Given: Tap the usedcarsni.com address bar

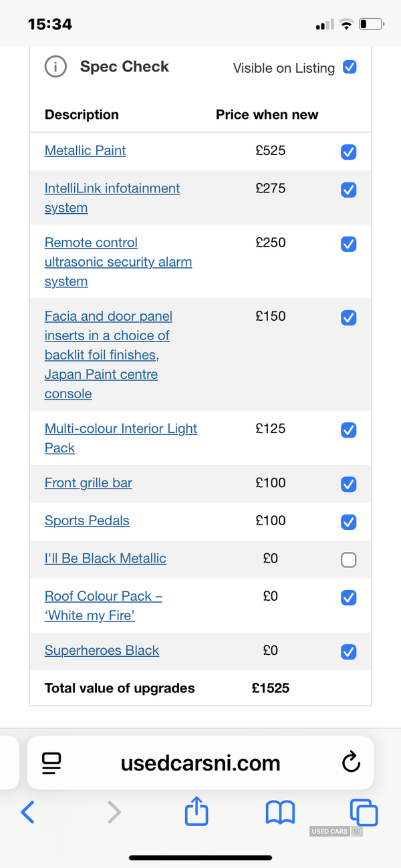Looking at the screenshot, I should click(200, 763).
